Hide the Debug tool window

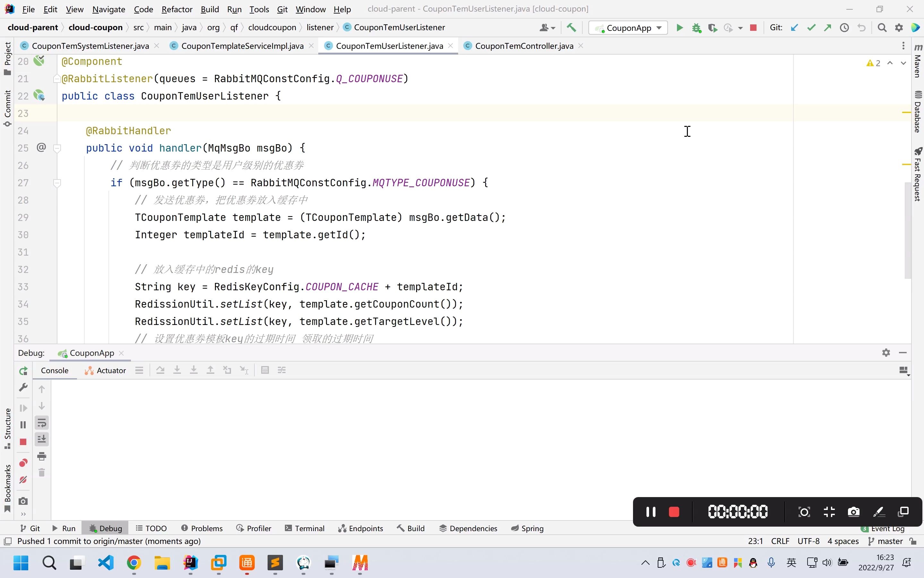(x=903, y=353)
